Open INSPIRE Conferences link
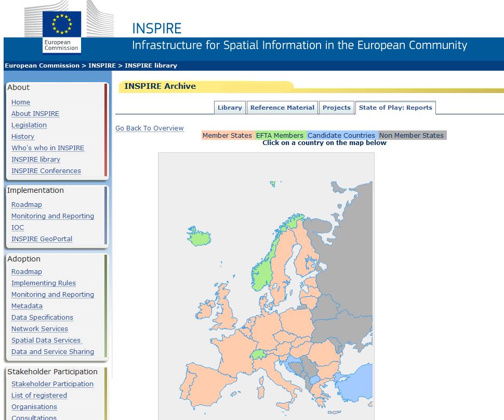Image resolution: width=504 pixels, height=420 pixels. click(46, 171)
